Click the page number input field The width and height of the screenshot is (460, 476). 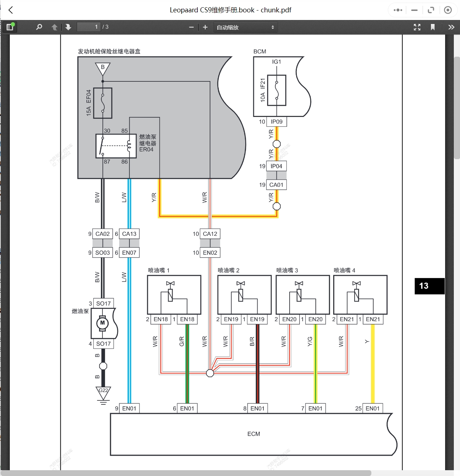click(89, 27)
